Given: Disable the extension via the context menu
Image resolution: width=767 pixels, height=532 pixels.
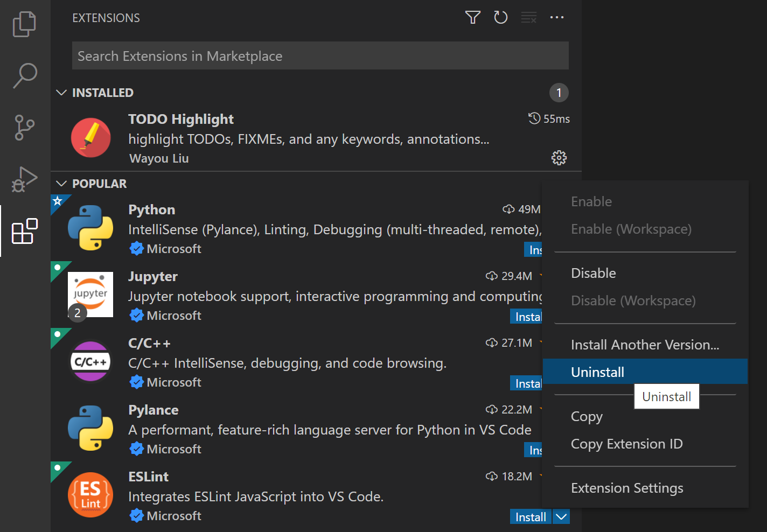Looking at the screenshot, I should (x=593, y=273).
